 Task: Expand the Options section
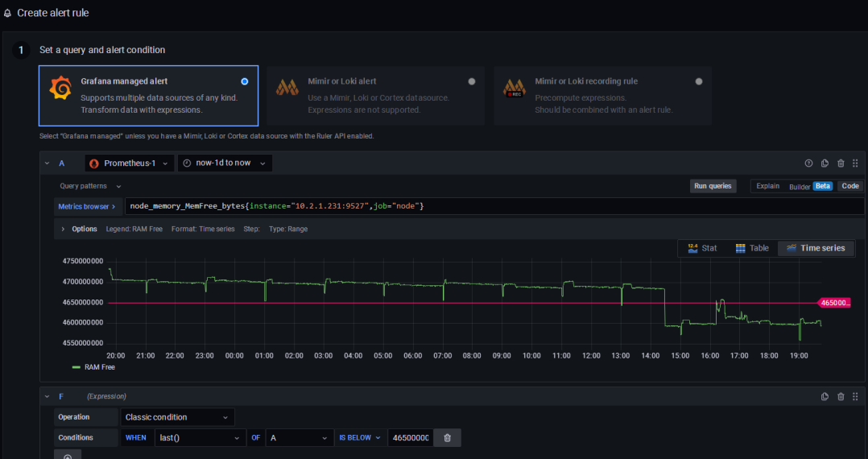79,229
